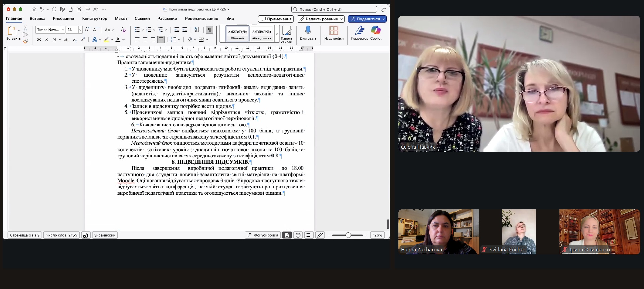Toggle bold Ж formatting
Viewport: 644px width, 289px height.
pos(39,40)
